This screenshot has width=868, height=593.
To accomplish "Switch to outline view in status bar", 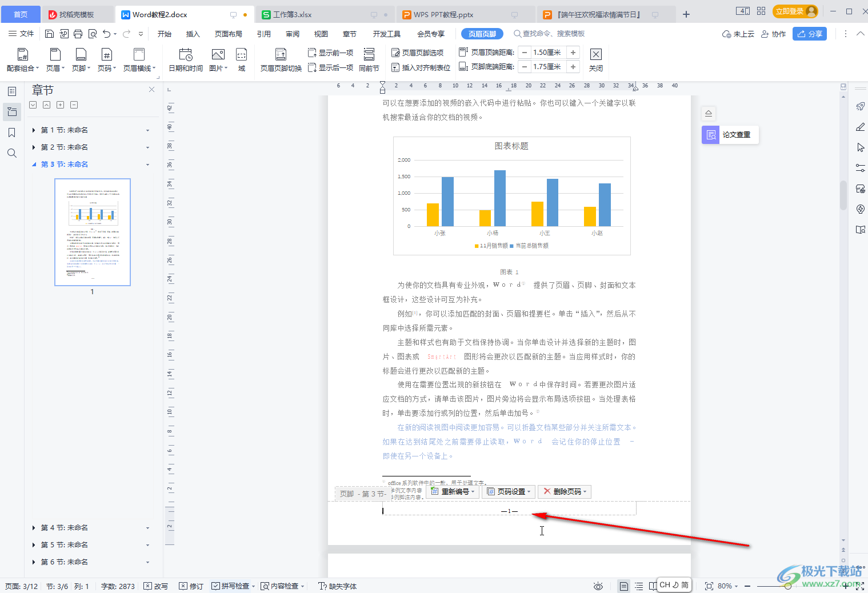I will coord(639,586).
